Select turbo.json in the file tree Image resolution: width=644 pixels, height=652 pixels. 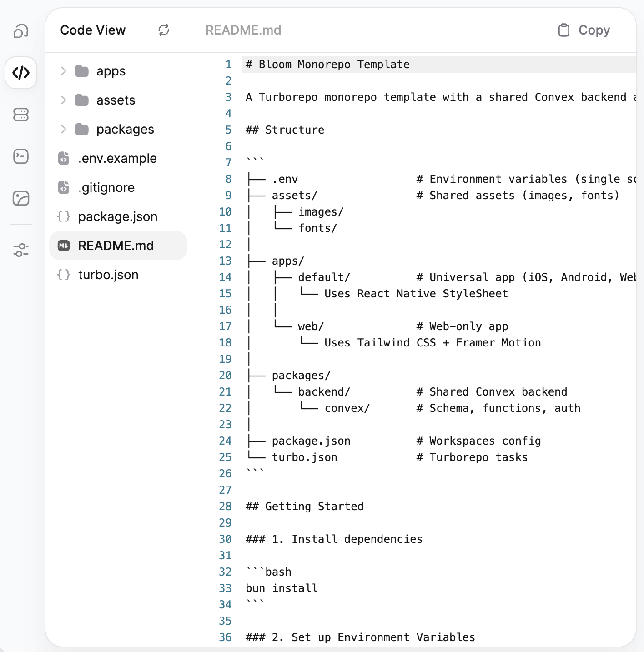108,275
